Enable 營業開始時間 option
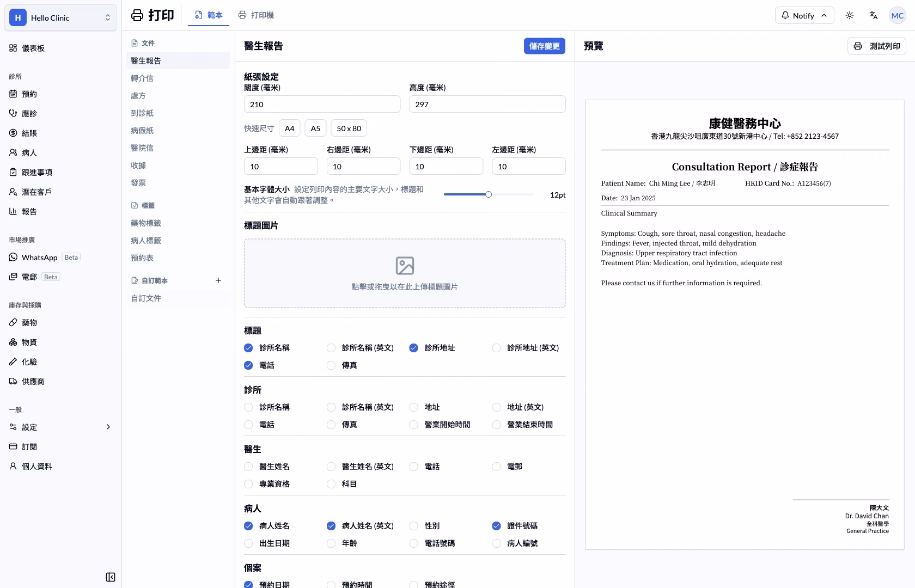 [x=414, y=425]
